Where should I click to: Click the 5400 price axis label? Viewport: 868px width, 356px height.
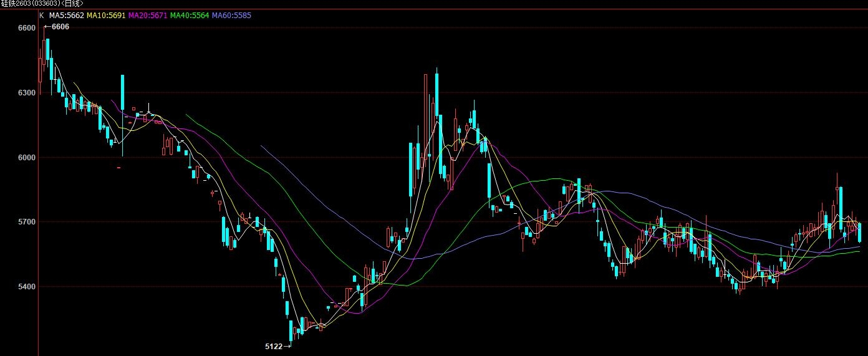(27, 287)
